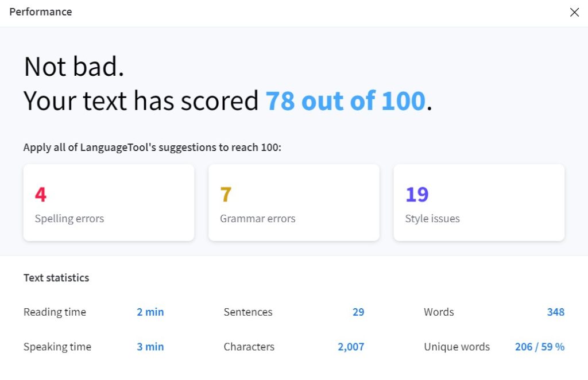
Task: Click the Sentences count of 29
Action: [x=358, y=312]
